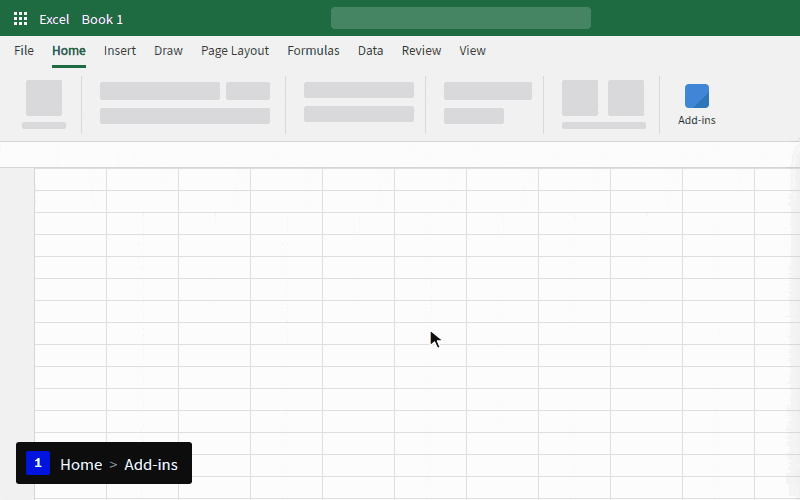Select the Review tab
The width and height of the screenshot is (800, 500).
421,51
